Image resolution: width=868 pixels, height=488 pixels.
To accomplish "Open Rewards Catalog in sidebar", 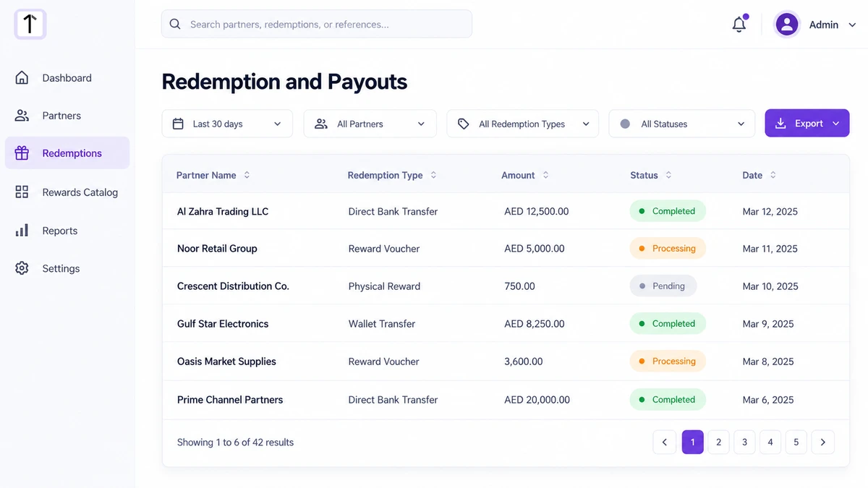I will pos(67,192).
